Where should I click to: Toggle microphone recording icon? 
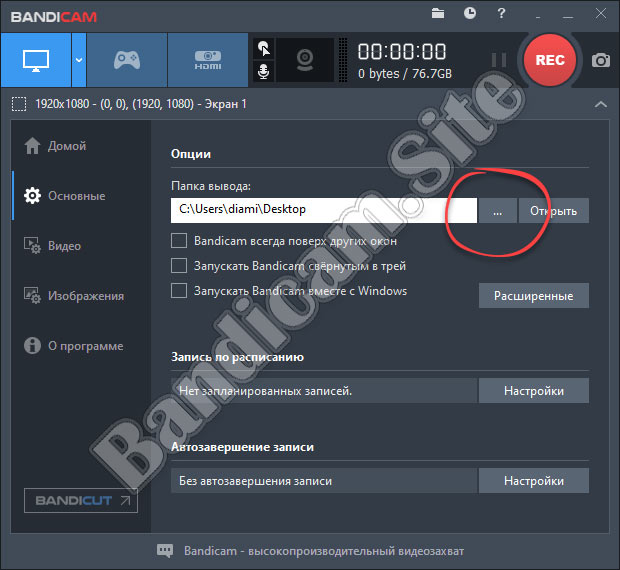pyautogui.click(x=264, y=72)
